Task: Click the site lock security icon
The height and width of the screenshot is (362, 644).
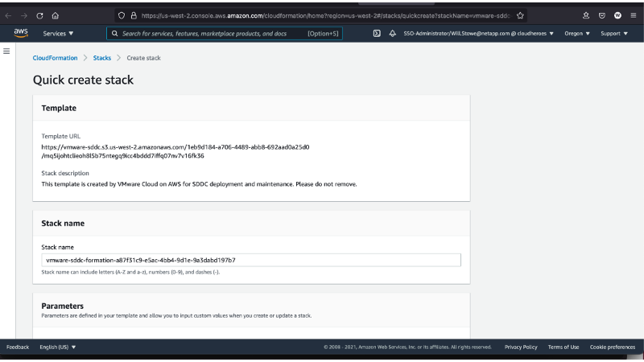Action: pyautogui.click(x=134, y=14)
